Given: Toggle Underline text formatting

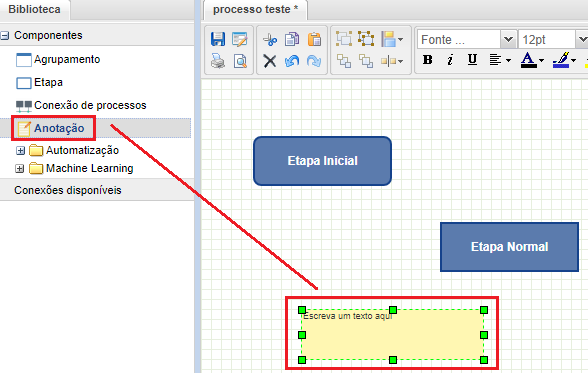Looking at the screenshot, I should click(472, 60).
